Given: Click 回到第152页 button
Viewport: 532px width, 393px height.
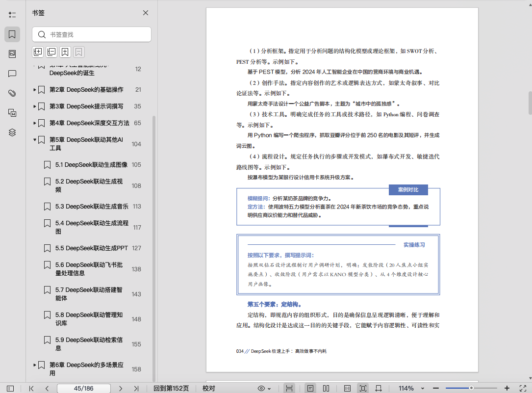Looking at the screenshot, I should 171,388.
